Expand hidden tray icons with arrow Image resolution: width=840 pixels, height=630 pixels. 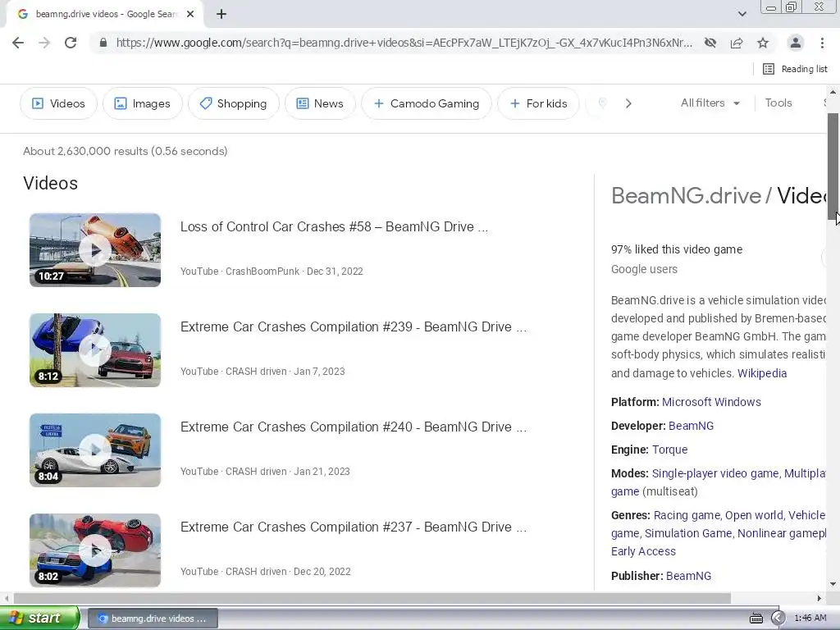pos(778,619)
